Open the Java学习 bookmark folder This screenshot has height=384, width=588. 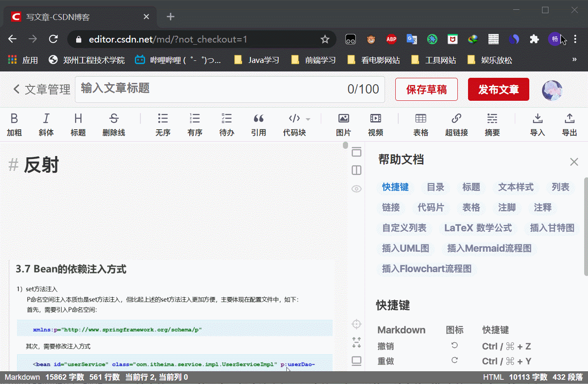[x=257, y=60]
